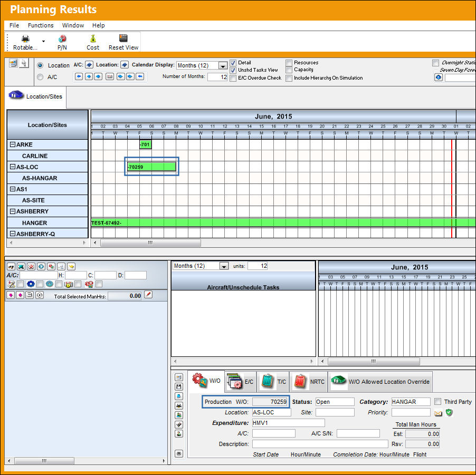476x475 pixels.
Task: Open the W/O Allowed Location Override tab
Action: tap(380, 382)
